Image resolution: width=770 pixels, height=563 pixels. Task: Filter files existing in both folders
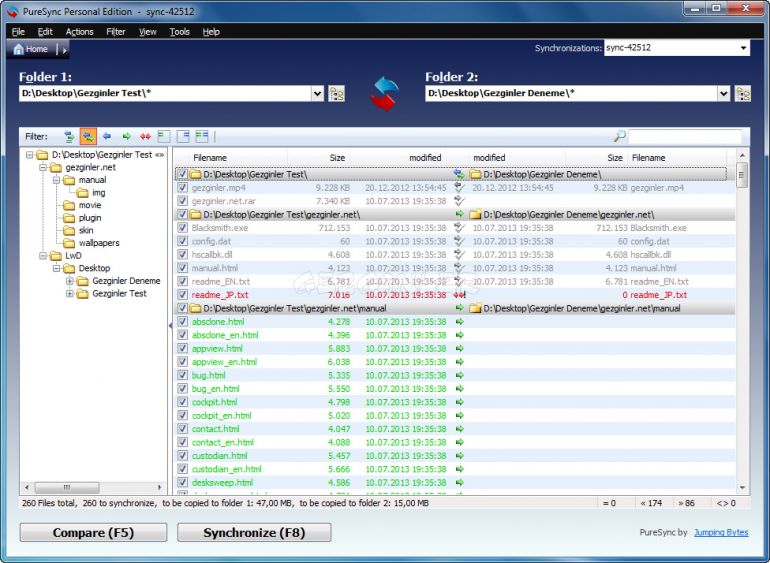(x=202, y=136)
